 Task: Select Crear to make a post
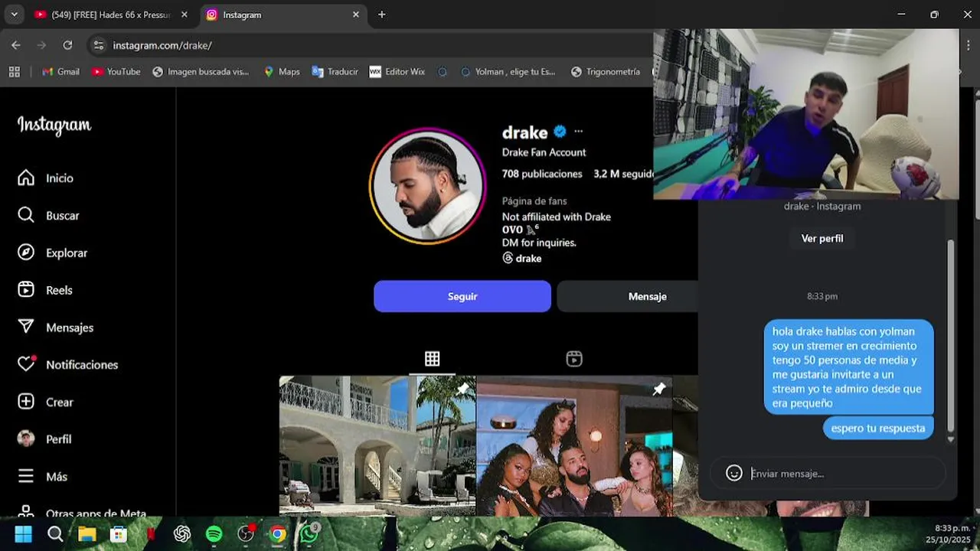[46, 402]
